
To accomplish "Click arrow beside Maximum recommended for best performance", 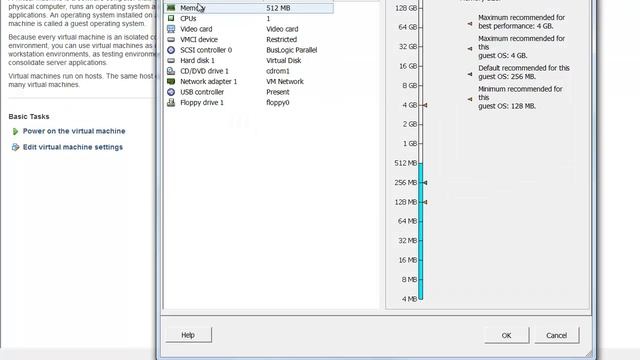I will (470, 24).
